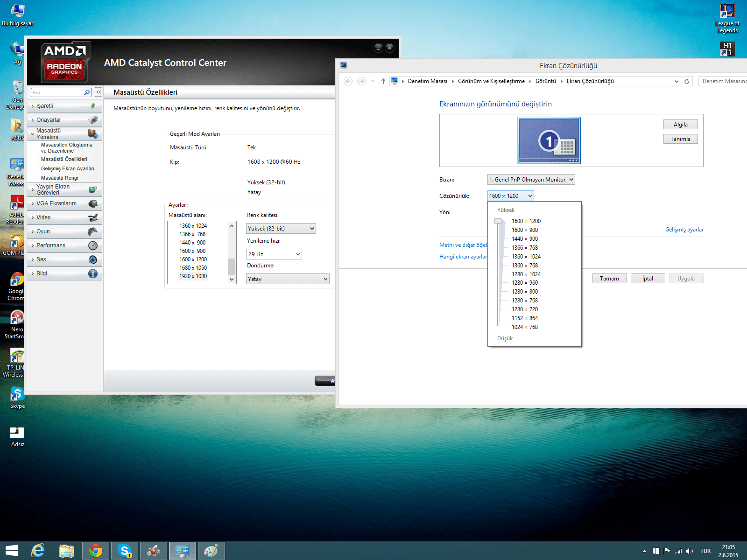Open the Renk kalitesi dropdown
The height and width of the screenshot is (560, 747).
pyautogui.click(x=281, y=229)
